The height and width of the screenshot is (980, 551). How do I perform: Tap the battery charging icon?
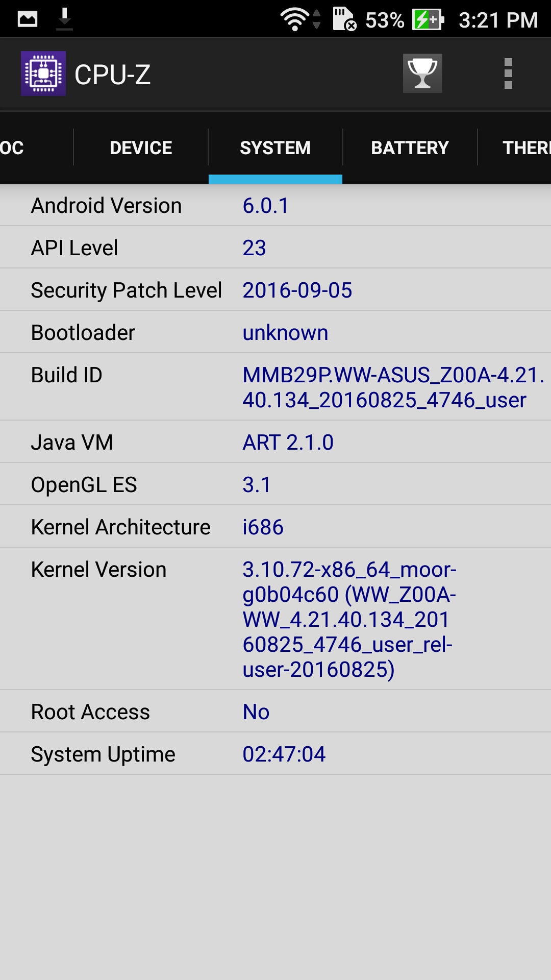[428, 20]
